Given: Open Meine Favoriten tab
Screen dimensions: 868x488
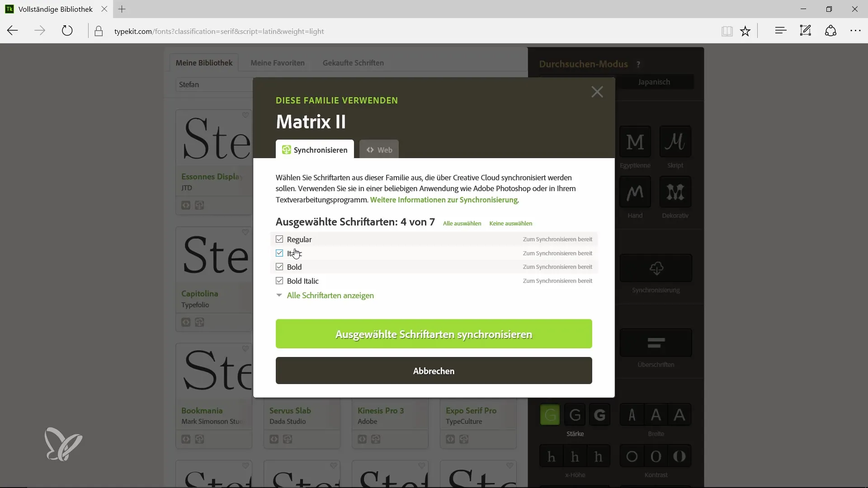Looking at the screenshot, I should point(278,63).
